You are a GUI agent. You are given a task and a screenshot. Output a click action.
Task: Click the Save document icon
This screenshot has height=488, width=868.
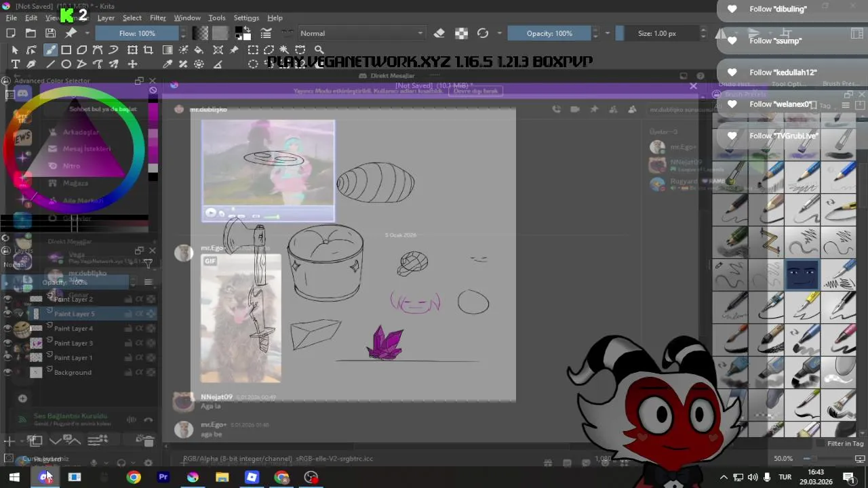point(51,33)
